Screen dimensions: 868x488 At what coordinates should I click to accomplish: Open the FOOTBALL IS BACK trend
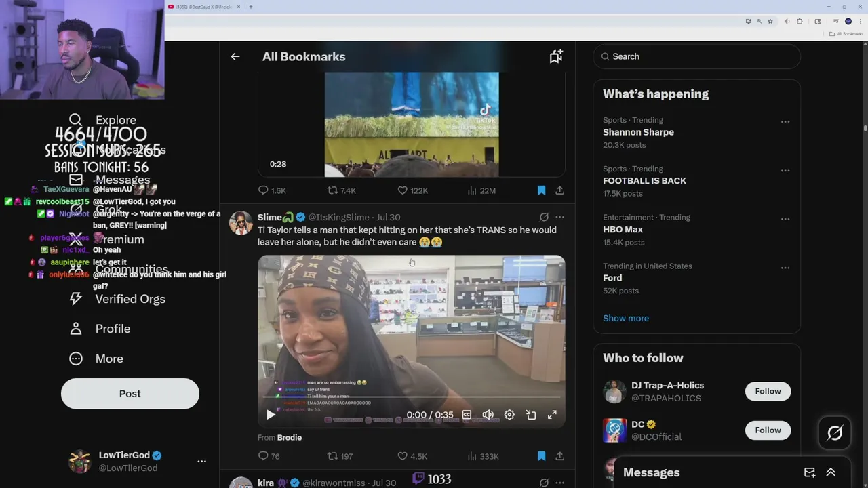644,181
